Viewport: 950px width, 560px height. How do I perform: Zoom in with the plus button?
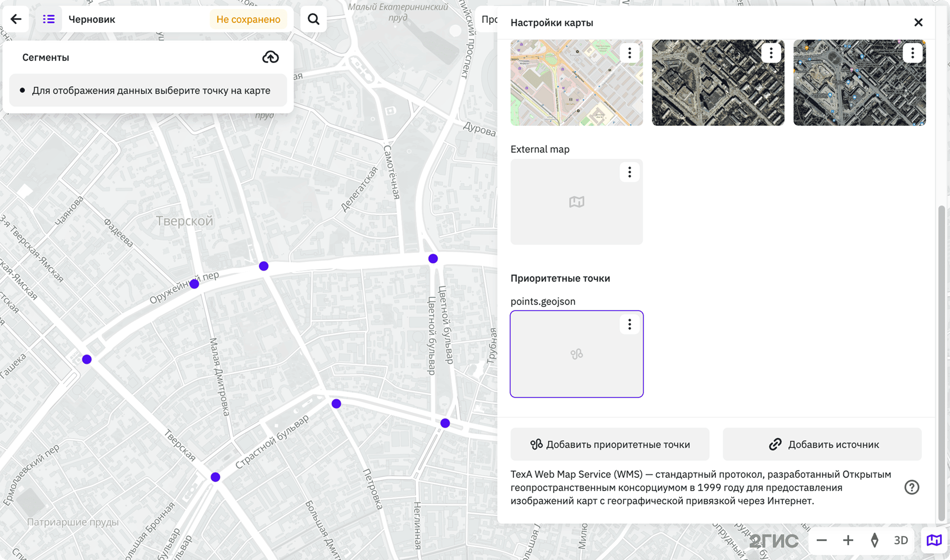848,540
